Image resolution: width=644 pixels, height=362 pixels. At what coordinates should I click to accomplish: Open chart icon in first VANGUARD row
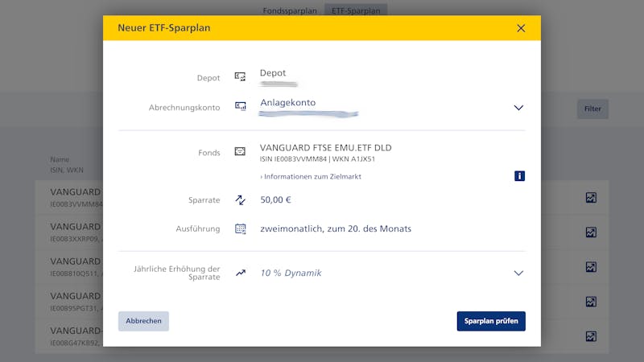pyautogui.click(x=591, y=197)
